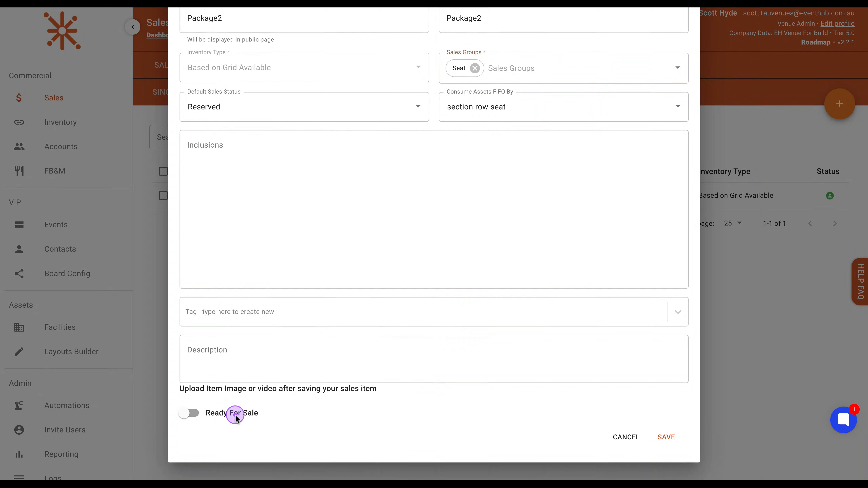Open the Sales Groups dropdown arrow

pos(678,68)
